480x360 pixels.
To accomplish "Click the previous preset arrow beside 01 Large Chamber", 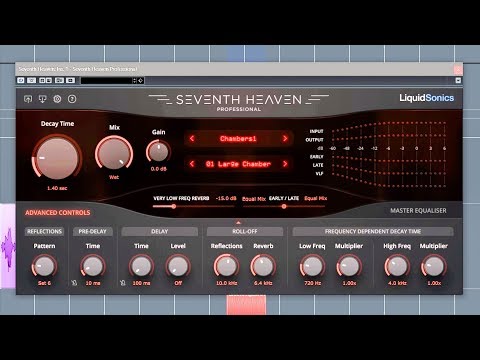I will coord(192,164).
